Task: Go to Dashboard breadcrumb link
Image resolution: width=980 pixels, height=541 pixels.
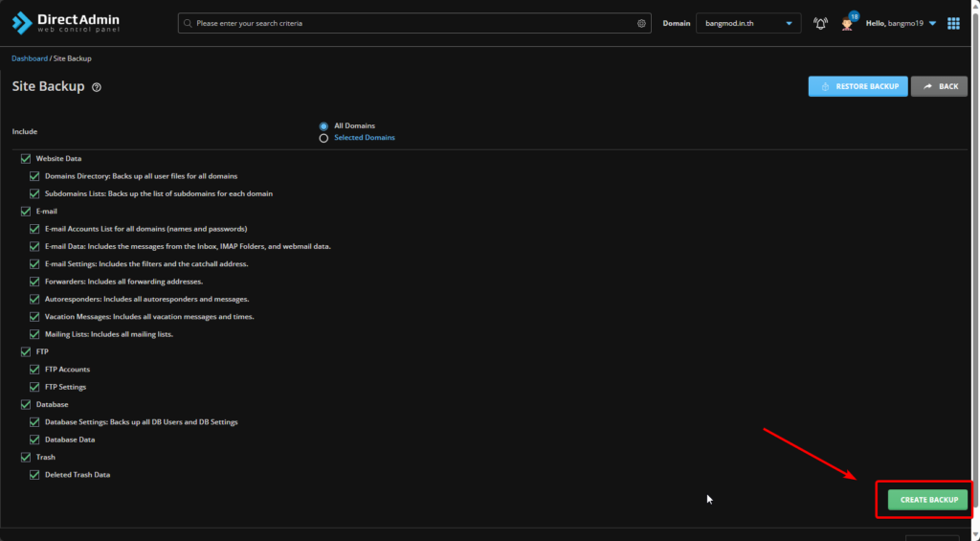Action: [29, 58]
